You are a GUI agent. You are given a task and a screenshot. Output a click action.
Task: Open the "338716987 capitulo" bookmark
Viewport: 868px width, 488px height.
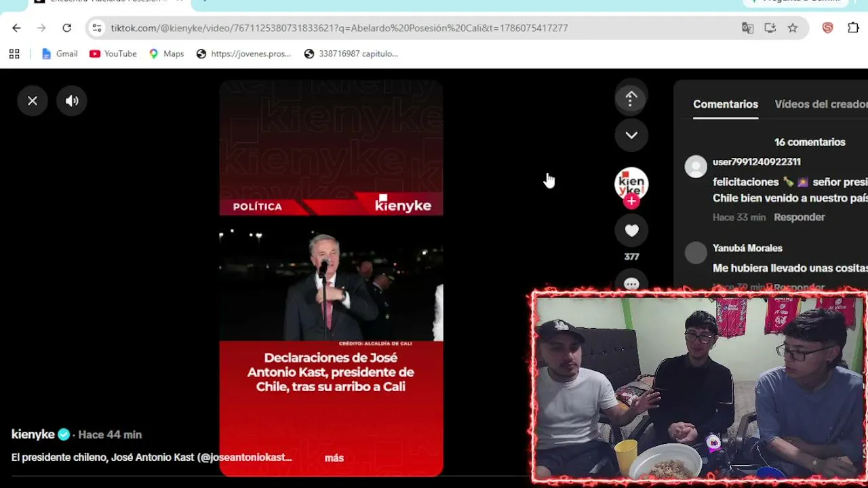pos(351,54)
